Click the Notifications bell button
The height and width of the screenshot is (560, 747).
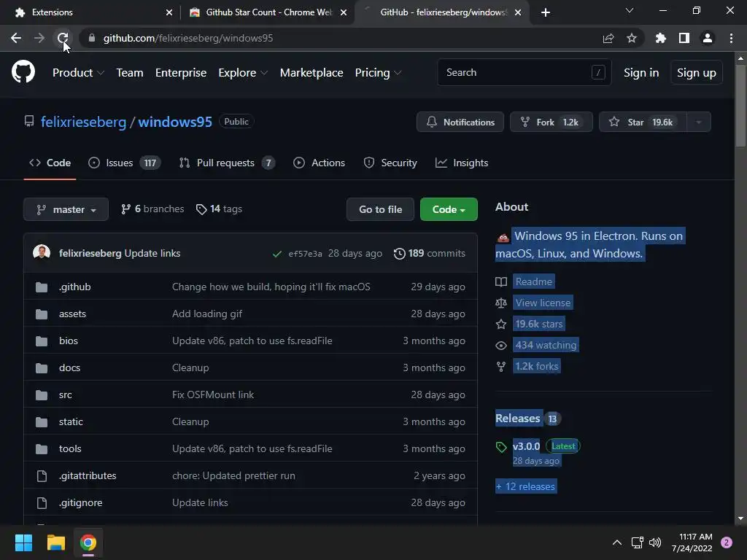[460, 122]
